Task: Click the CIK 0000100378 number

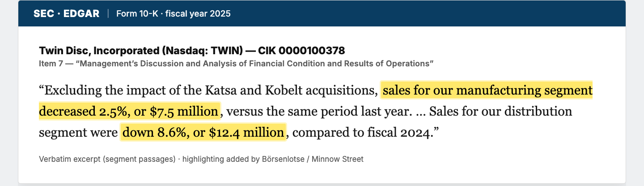Action: pyautogui.click(x=301, y=50)
